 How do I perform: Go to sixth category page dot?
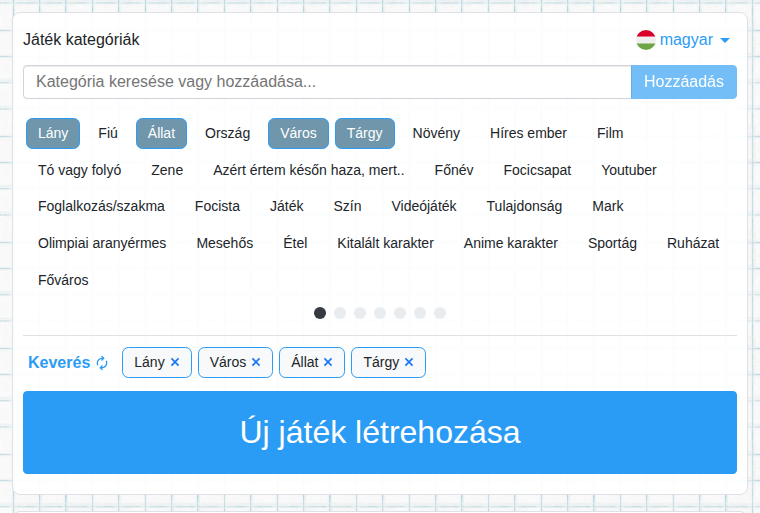click(x=420, y=313)
